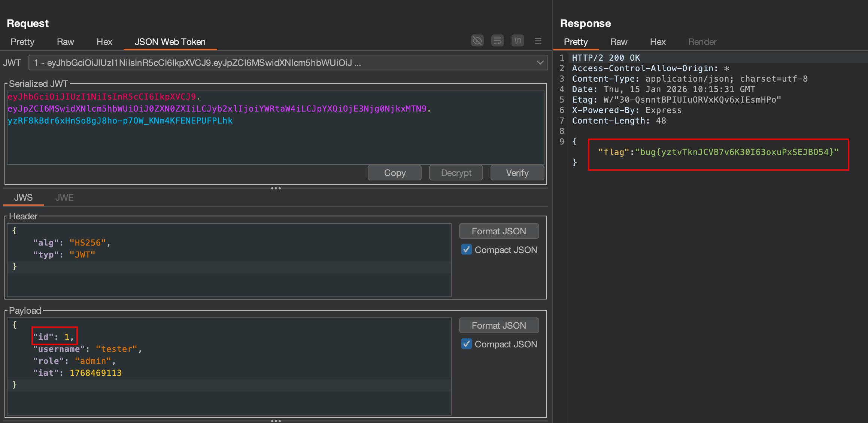Viewport: 868px width, 423px height.
Task: Click the panel divider dots below Serialized JWT
Action: (x=276, y=188)
